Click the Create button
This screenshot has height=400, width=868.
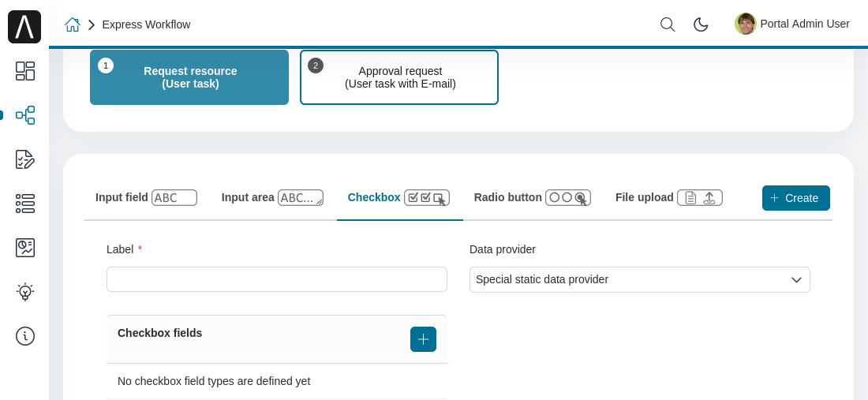point(796,198)
